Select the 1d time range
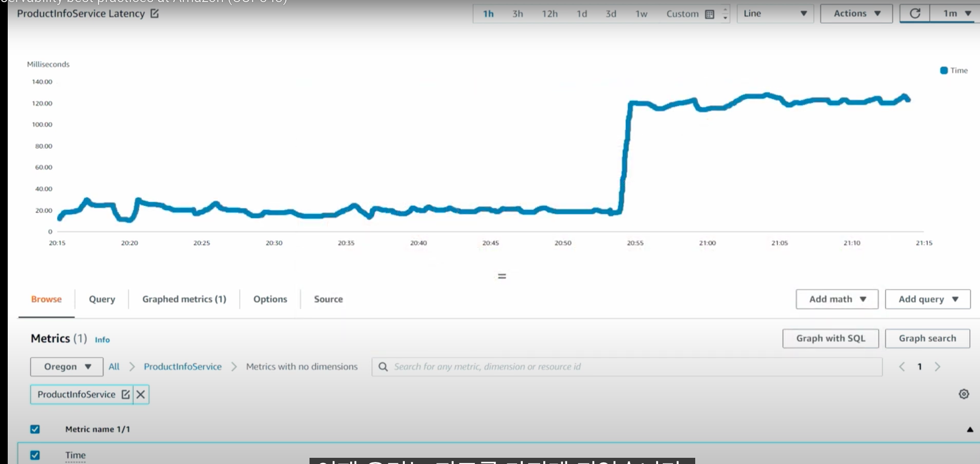The width and height of the screenshot is (980, 464). click(x=581, y=14)
